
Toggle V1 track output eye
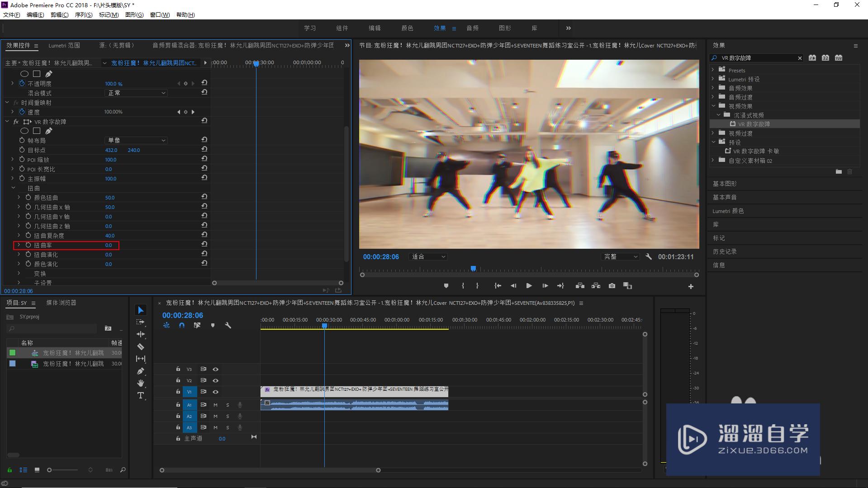point(216,392)
